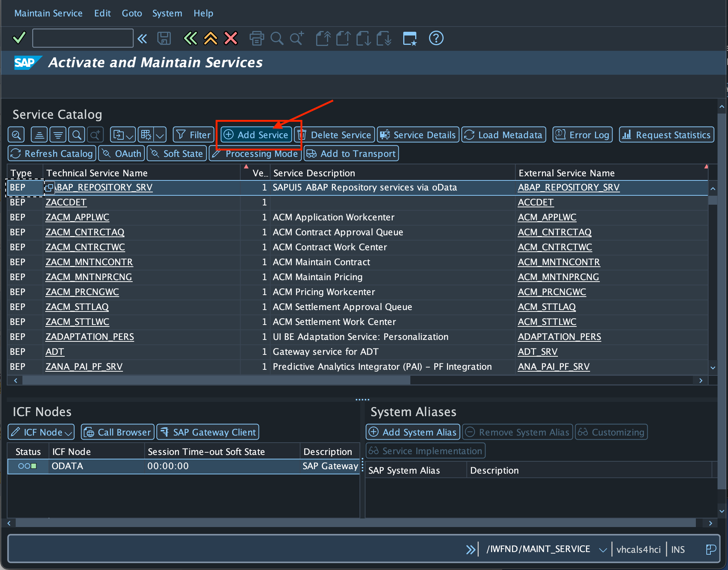Expand the transaction dropdown in status bar

(x=602, y=549)
